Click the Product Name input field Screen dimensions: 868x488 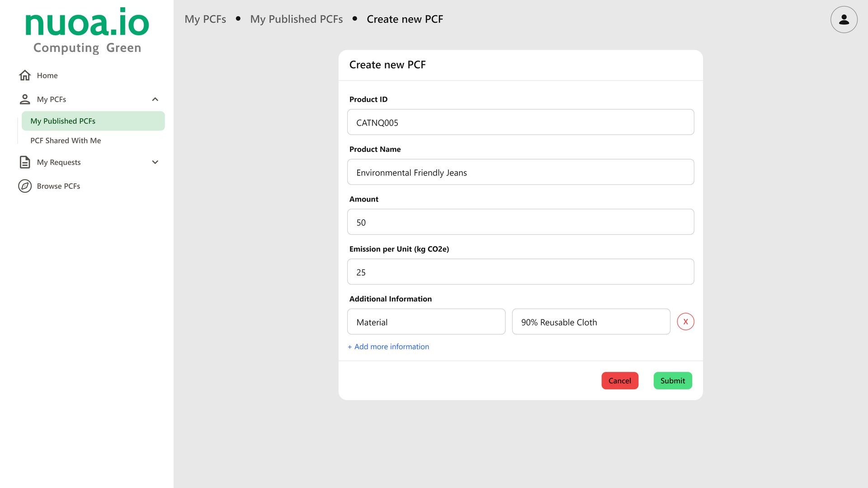click(520, 172)
